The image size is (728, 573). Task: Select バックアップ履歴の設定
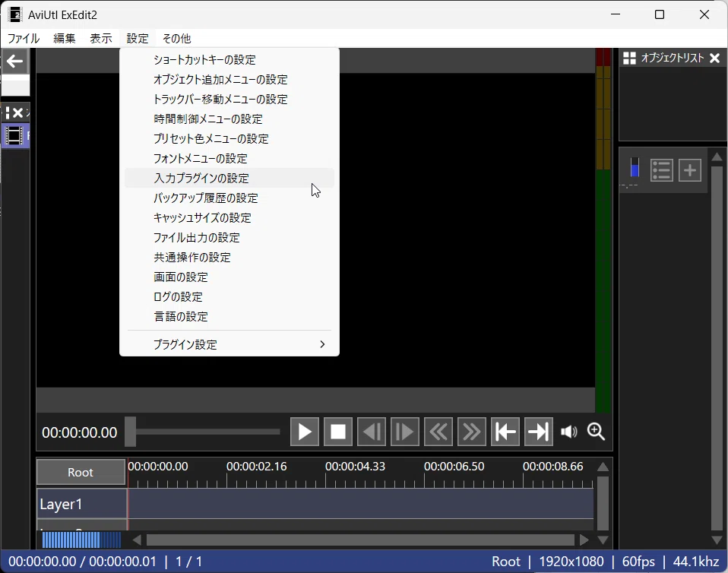point(229,198)
